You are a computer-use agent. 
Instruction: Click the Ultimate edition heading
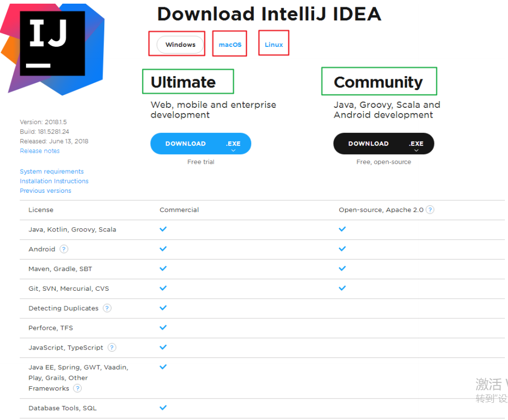(x=183, y=82)
